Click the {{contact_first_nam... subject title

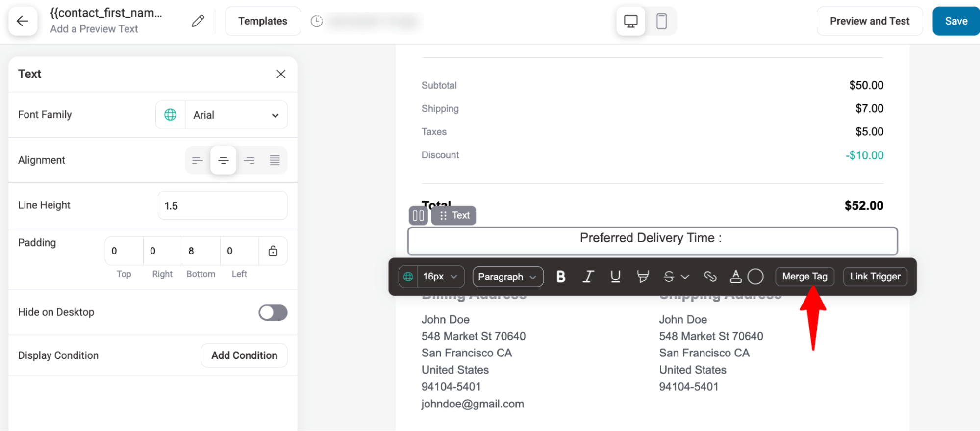click(x=106, y=13)
